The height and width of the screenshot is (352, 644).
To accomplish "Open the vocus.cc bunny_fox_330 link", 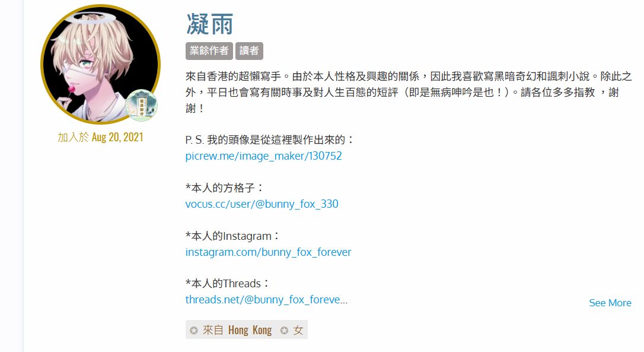I will 262,204.
